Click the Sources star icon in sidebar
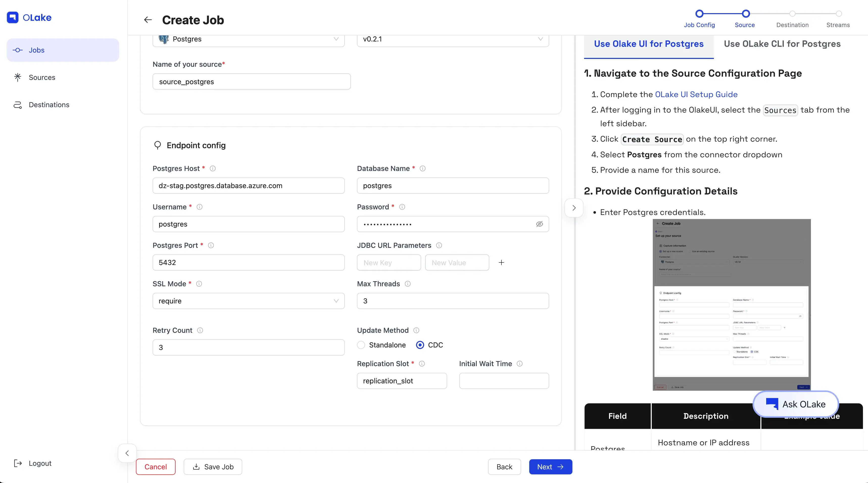The height and width of the screenshot is (483, 868). [17, 77]
